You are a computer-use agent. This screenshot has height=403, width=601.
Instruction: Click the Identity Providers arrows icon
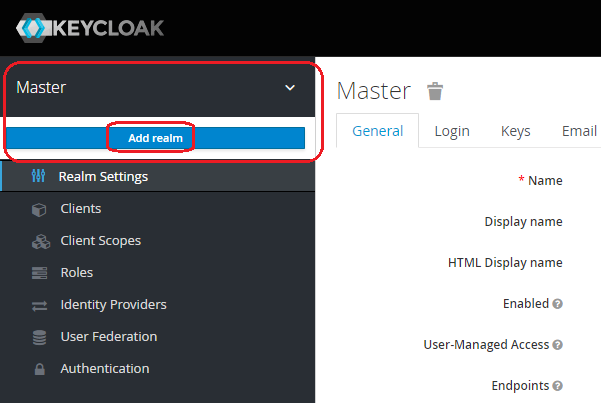click(39, 306)
